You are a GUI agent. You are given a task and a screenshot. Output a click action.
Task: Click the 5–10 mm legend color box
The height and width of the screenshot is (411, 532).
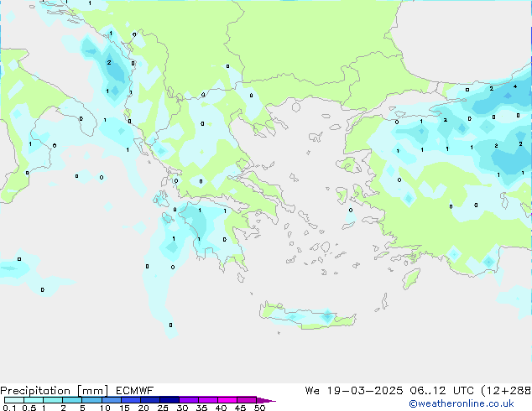pyautogui.click(x=91, y=400)
